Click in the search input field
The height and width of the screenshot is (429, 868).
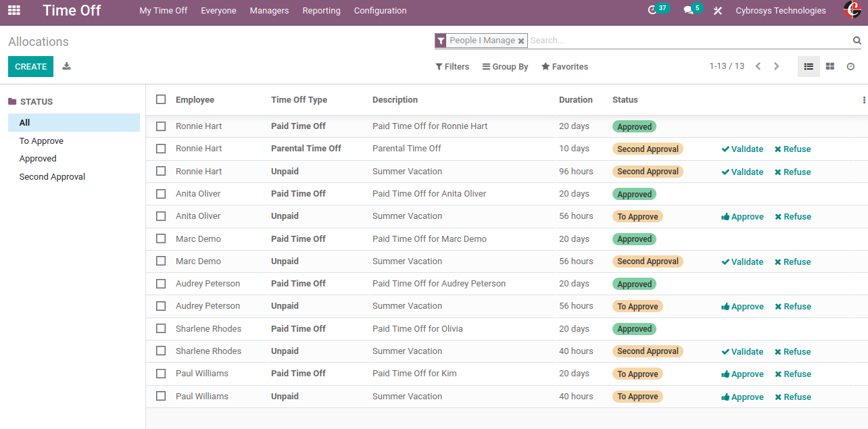pyautogui.click(x=688, y=41)
